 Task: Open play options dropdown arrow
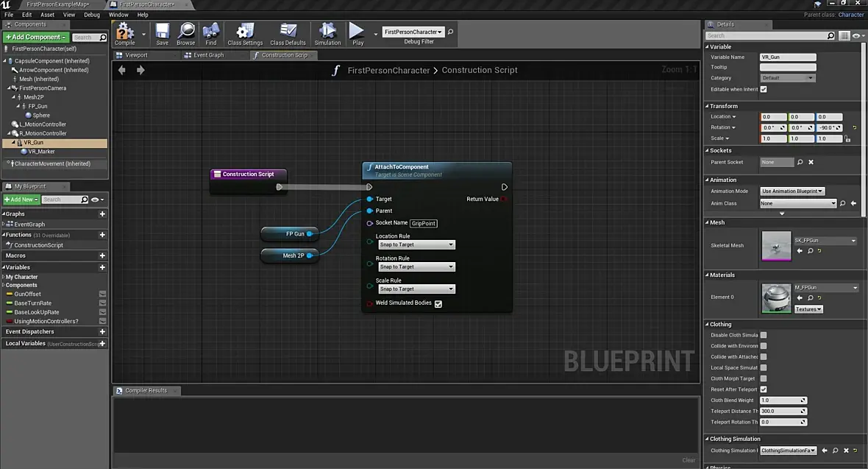pos(376,35)
